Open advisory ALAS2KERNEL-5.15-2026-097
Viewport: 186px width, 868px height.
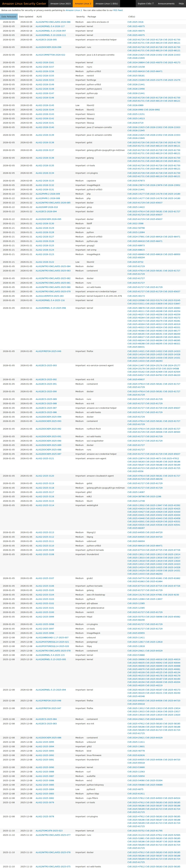(51, 31)
